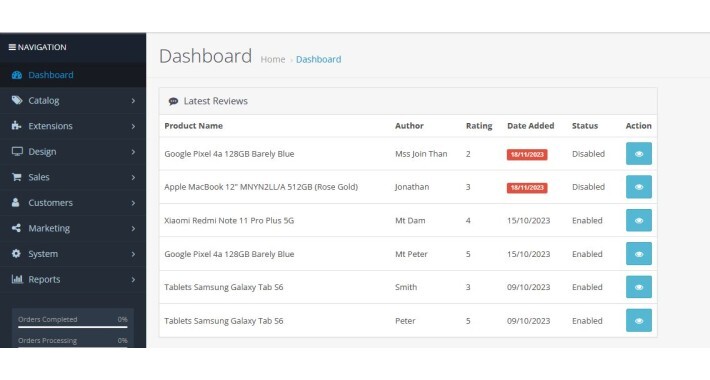This screenshot has width=710, height=380.
Task: View the Mss Join Than review via eye button
Action: pos(639,154)
